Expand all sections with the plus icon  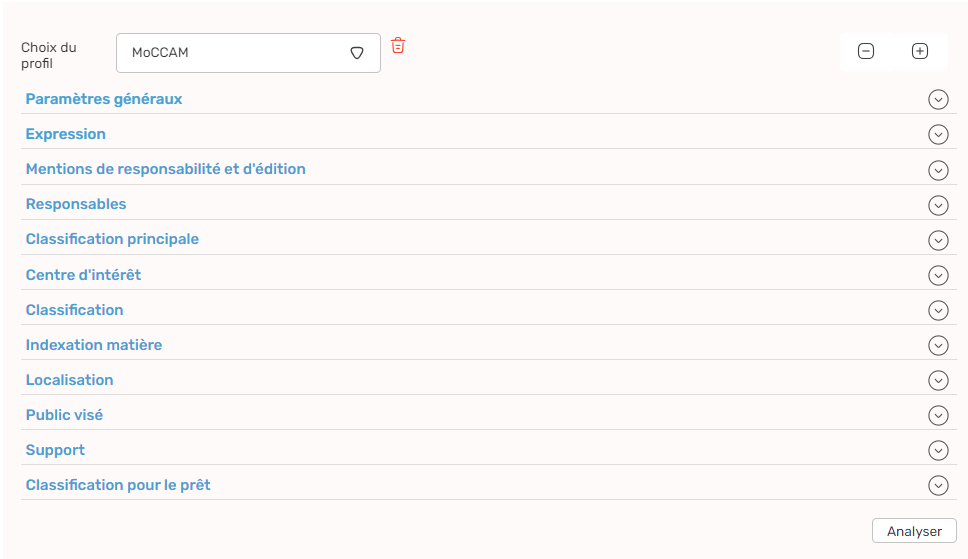pos(919,51)
